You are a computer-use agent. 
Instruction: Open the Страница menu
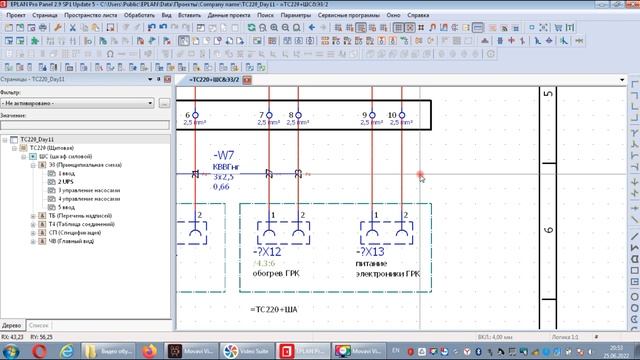click(45, 15)
